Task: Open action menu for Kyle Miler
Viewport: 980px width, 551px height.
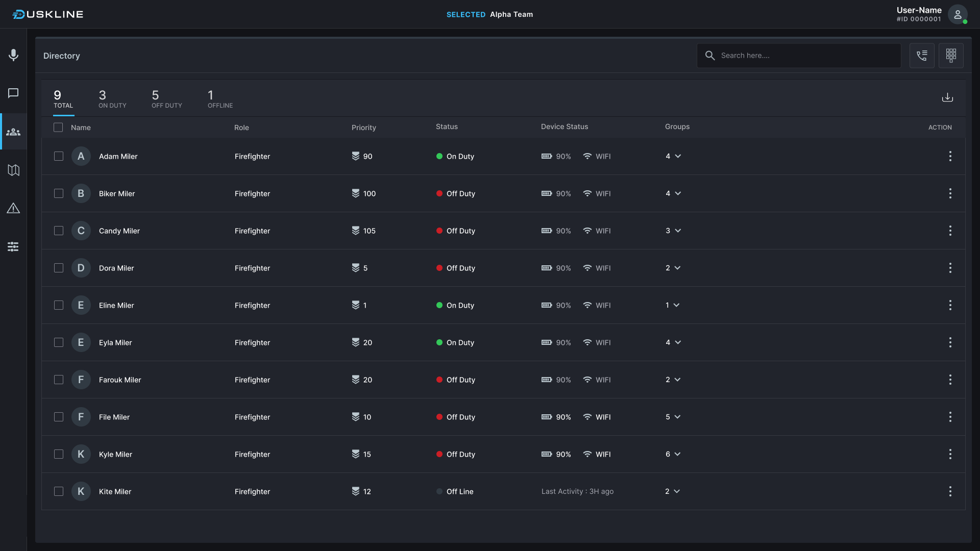Action: [x=950, y=454]
